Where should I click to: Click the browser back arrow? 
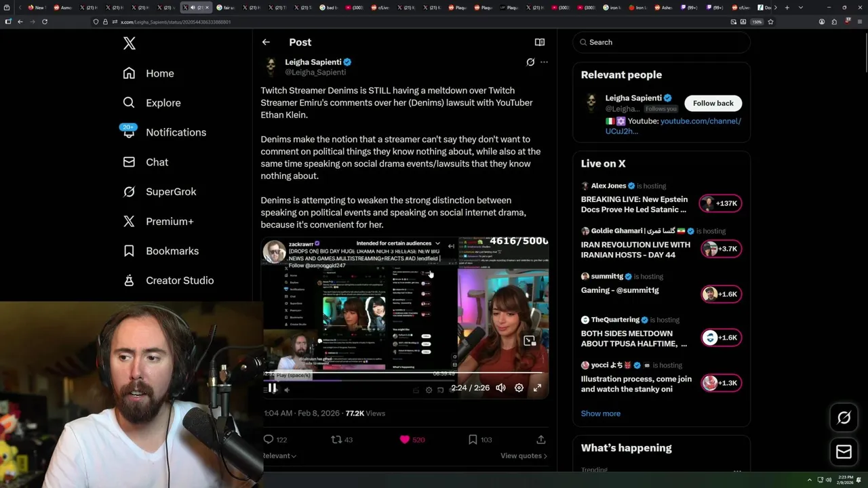20,22
